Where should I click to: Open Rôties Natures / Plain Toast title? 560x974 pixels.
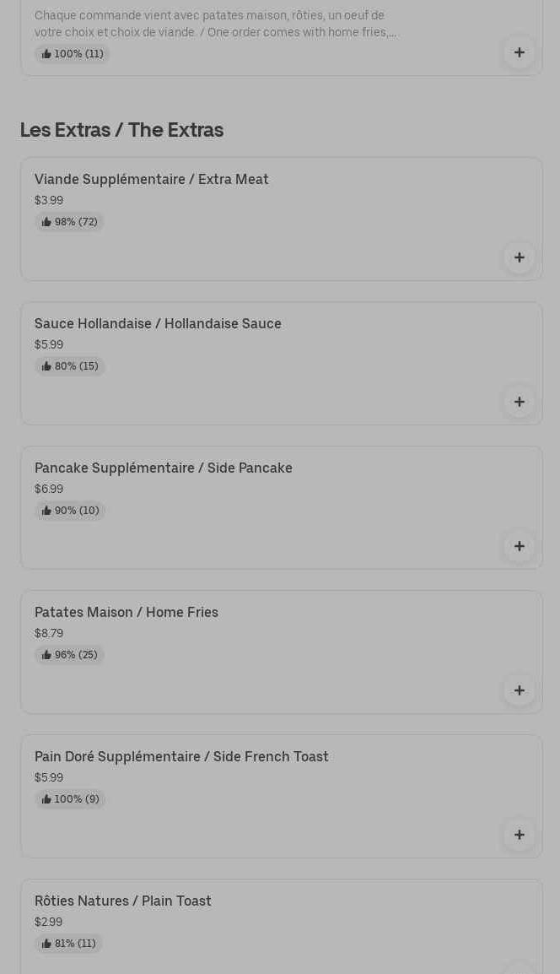click(123, 901)
